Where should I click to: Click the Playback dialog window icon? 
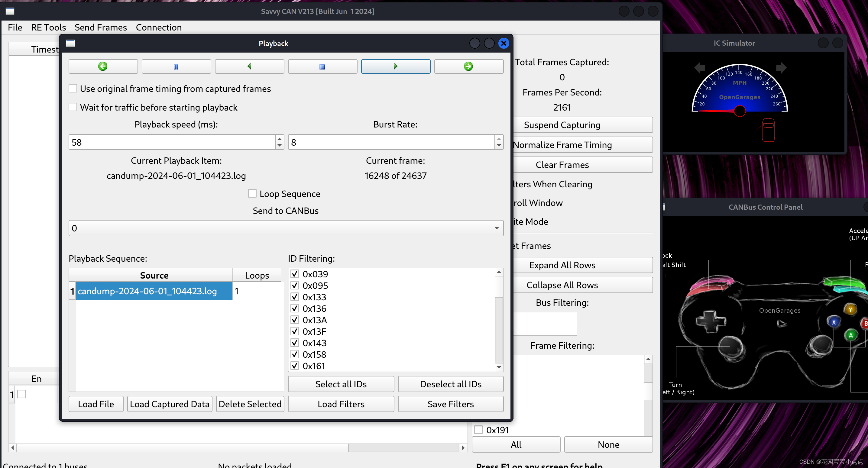click(x=70, y=43)
